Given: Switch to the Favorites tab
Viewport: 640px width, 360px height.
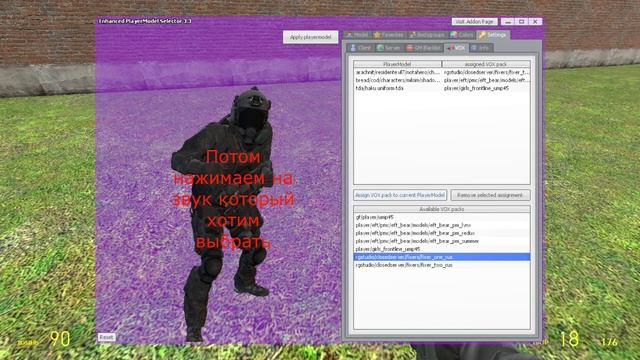Looking at the screenshot, I should coord(389,35).
